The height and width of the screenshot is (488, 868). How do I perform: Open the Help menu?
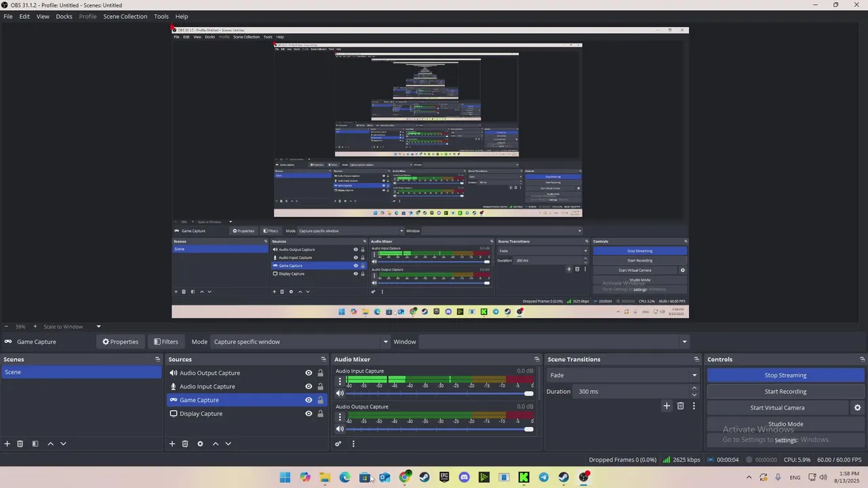tap(182, 16)
